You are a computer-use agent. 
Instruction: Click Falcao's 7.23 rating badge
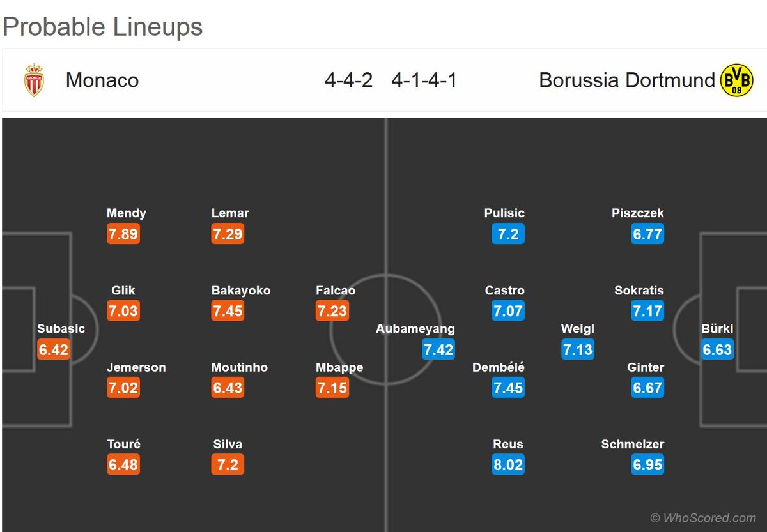332,311
